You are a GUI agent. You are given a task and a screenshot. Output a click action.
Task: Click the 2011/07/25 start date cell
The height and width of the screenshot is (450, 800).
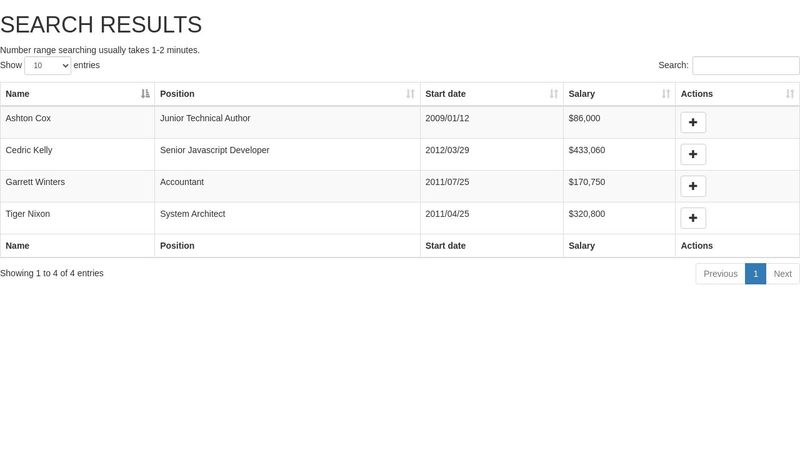[x=492, y=186]
